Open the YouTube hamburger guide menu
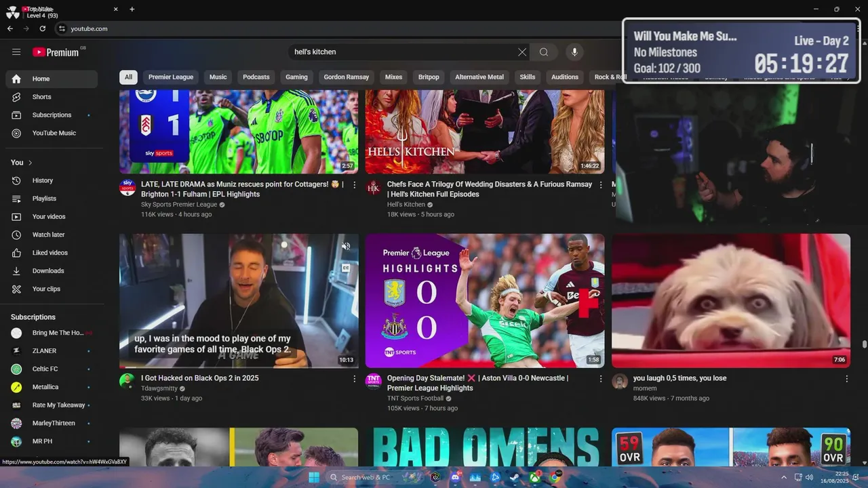 click(16, 52)
